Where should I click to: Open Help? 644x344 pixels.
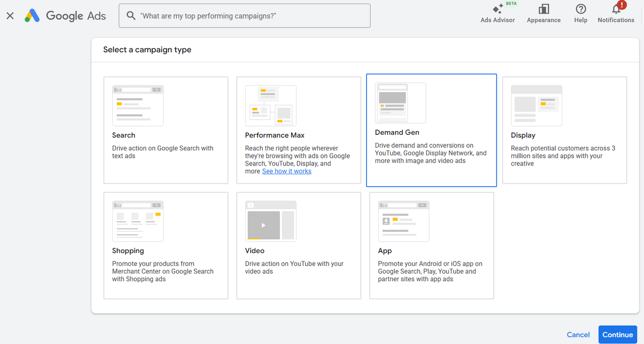(x=581, y=14)
